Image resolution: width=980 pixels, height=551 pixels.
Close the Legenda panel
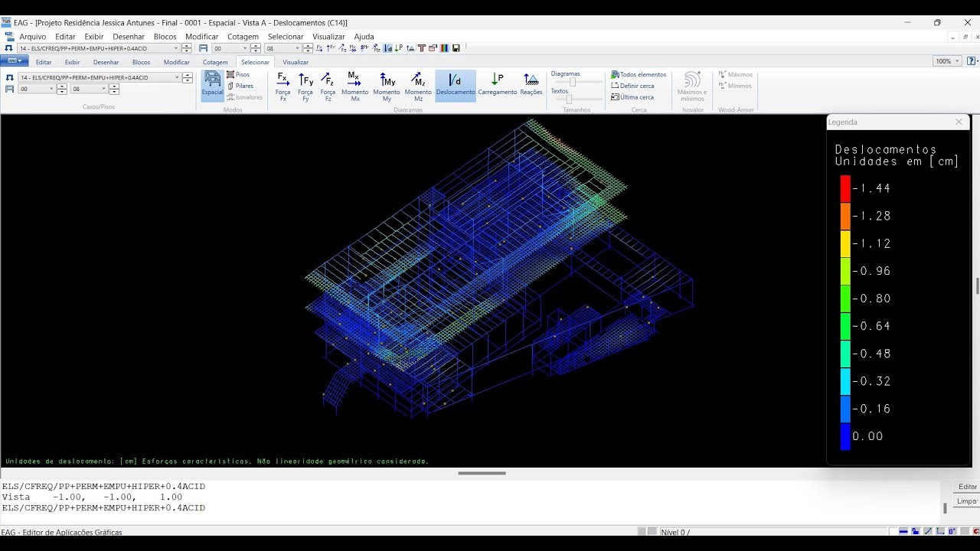coord(959,122)
